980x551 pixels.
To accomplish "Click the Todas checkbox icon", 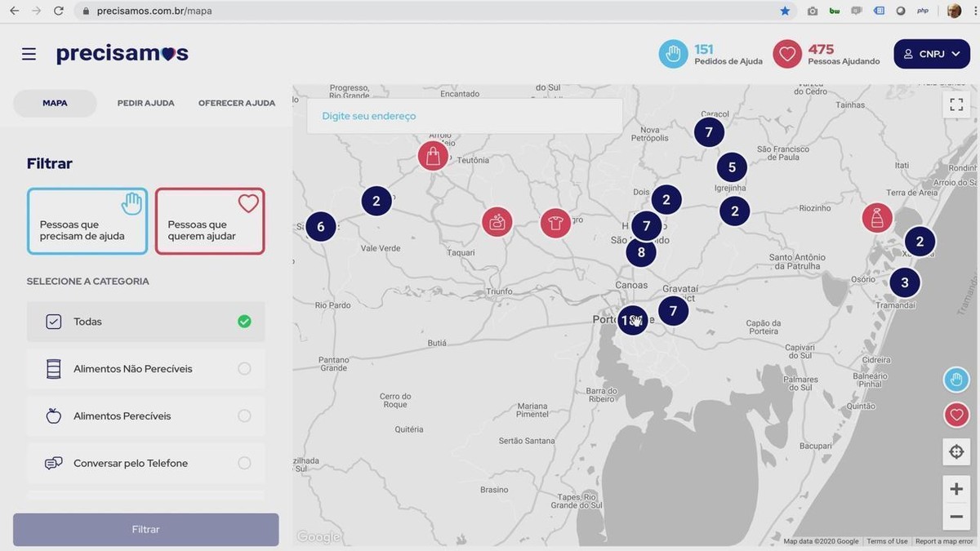I will [x=54, y=322].
